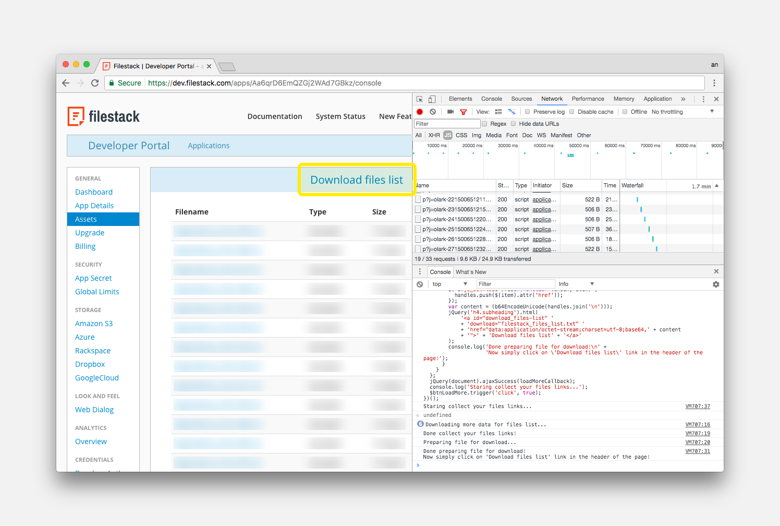Click the VM707:37 source link

coord(697,406)
